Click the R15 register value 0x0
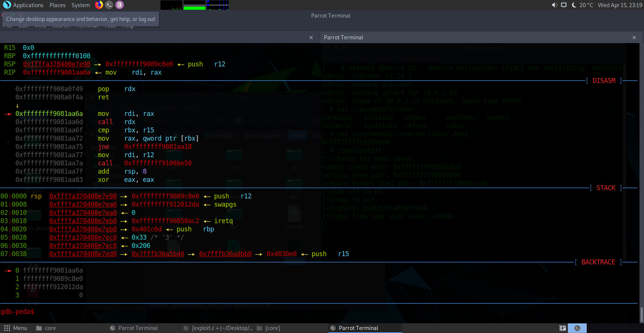Viewport: 644px width, 333px height. click(28, 48)
